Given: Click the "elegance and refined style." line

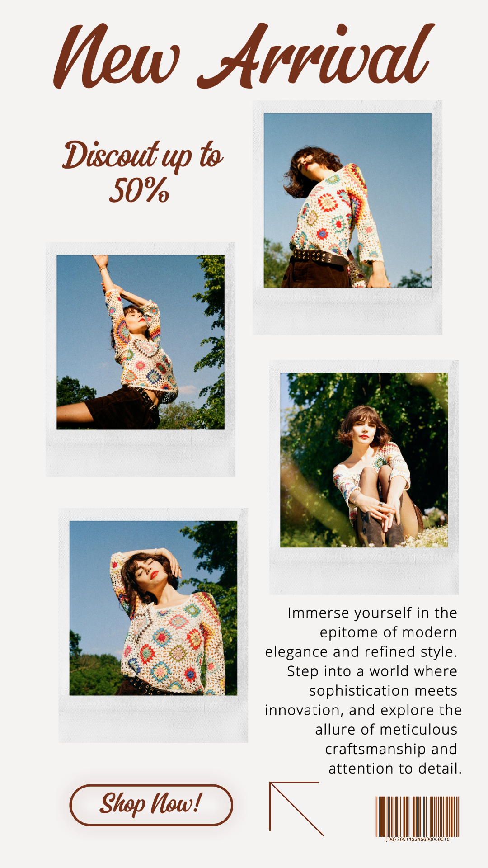Looking at the screenshot, I should tap(361, 652).
